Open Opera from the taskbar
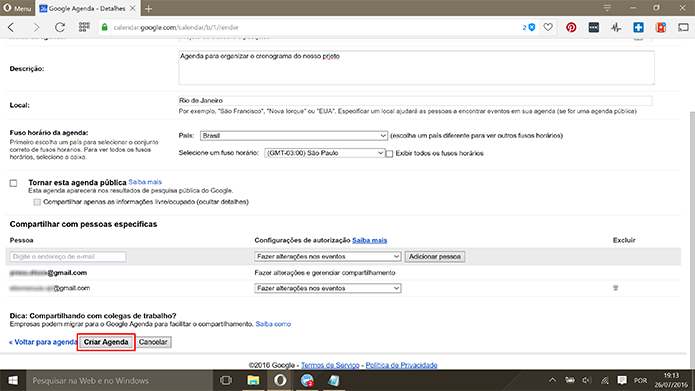This screenshot has width=695, height=391. point(280,380)
